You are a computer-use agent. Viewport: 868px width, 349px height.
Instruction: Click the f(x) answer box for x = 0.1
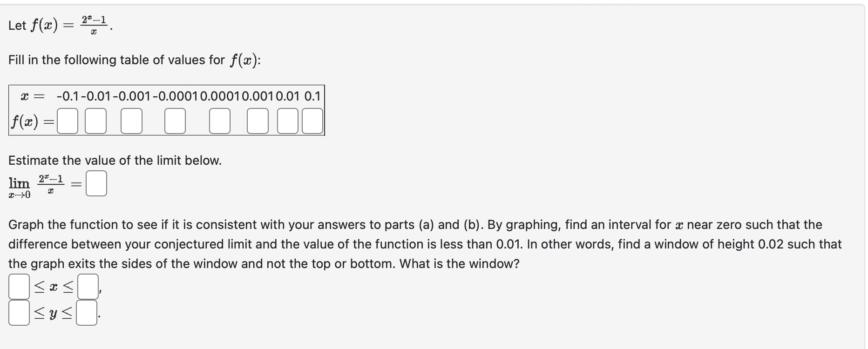tap(312, 121)
